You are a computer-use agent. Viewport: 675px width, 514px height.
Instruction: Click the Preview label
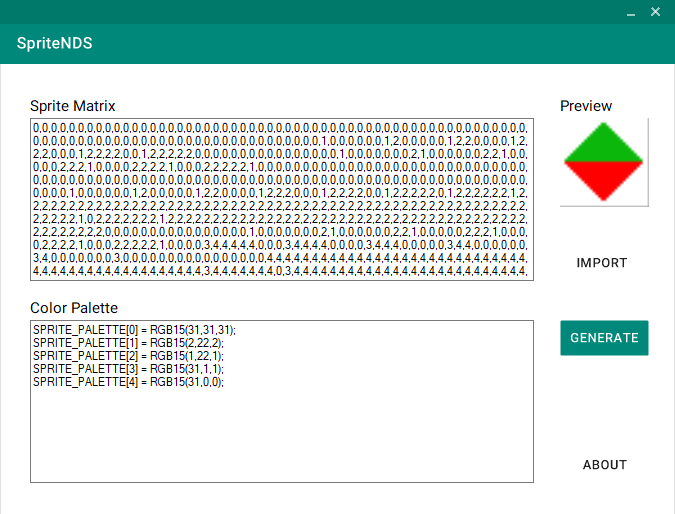tap(586, 106)
